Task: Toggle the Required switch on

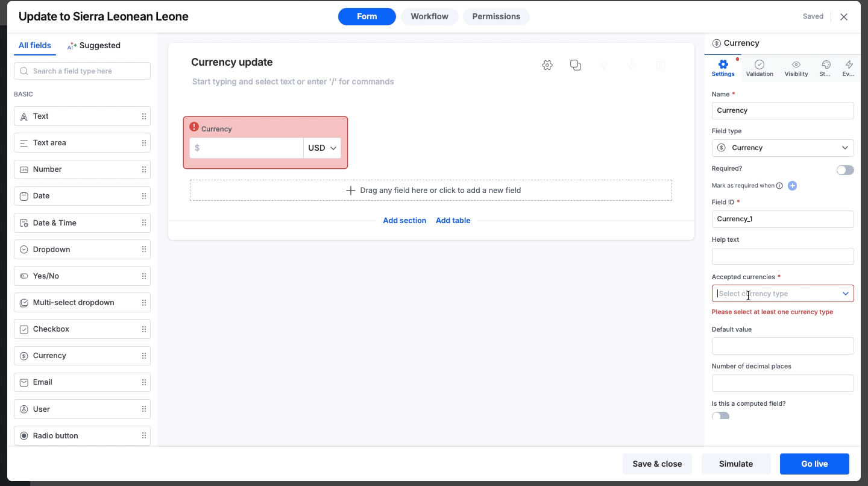Action: 845,170
